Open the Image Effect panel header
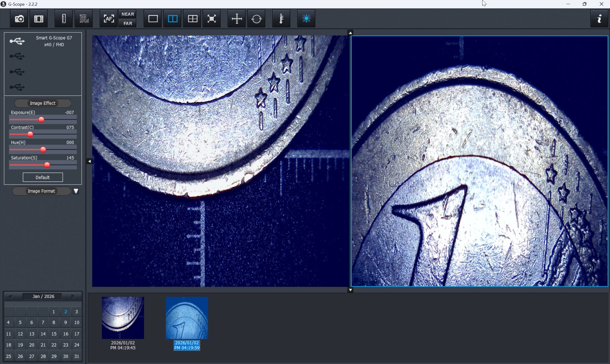 (x=43, y=103)
